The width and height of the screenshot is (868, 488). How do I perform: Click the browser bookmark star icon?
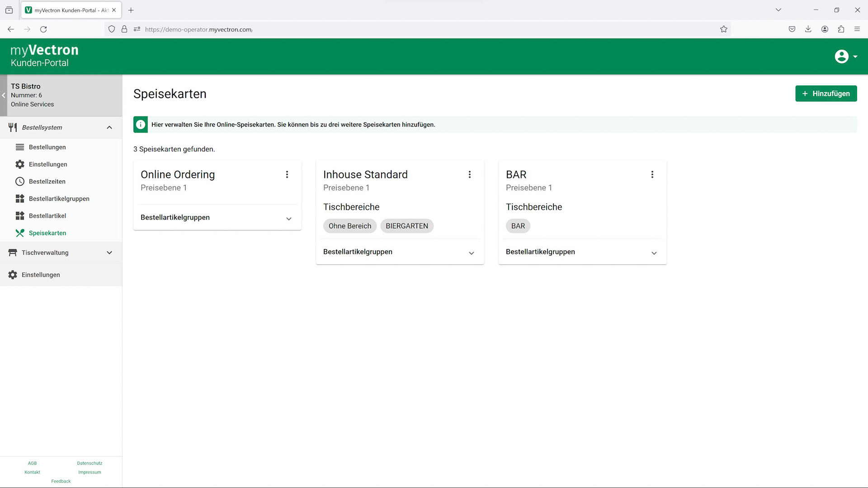723,29
